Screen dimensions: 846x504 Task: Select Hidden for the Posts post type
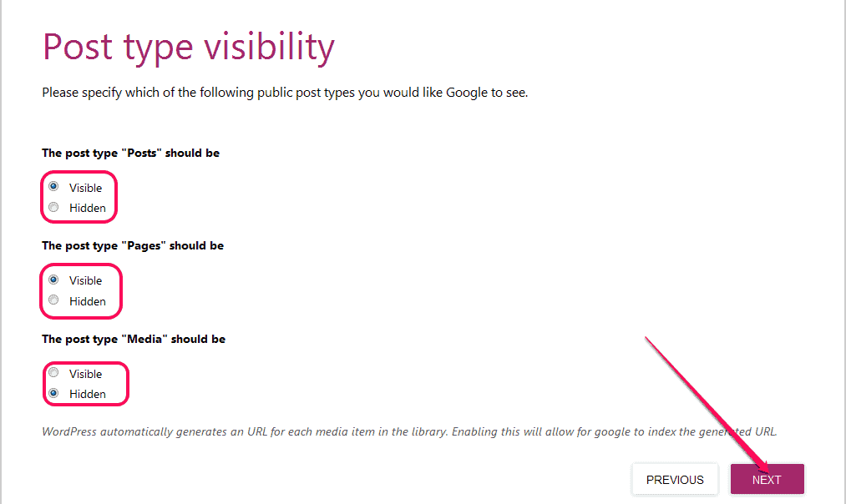[53, 207]
